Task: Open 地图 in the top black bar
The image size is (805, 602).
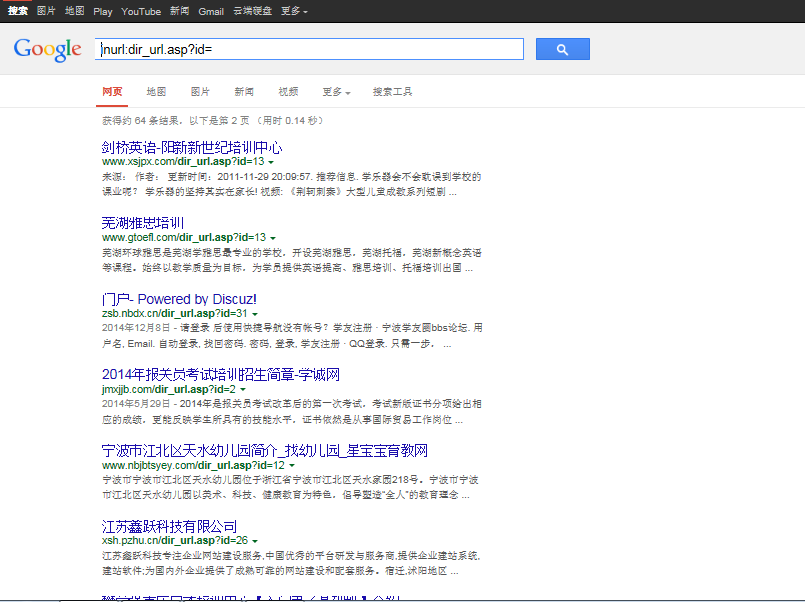Action: (74, 11)
